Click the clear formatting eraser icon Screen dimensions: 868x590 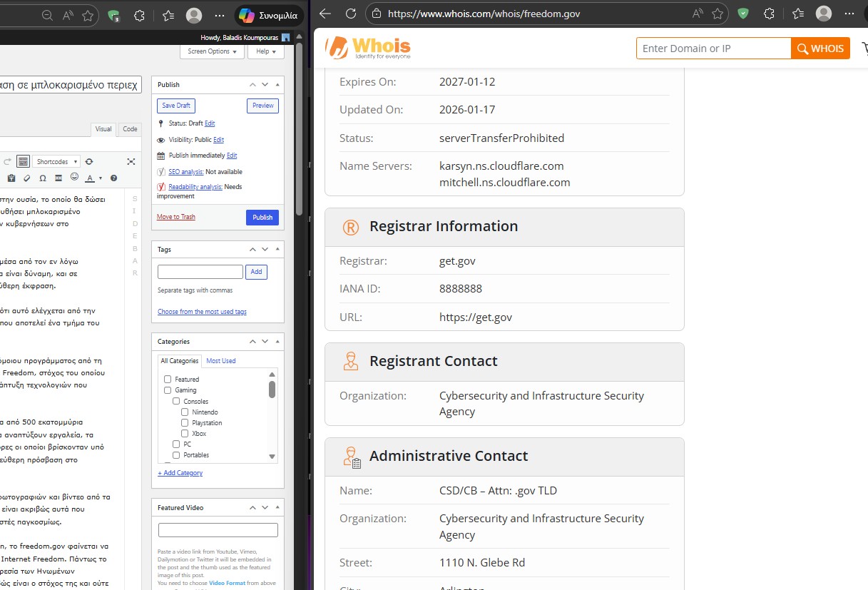[x=27, y=178]
